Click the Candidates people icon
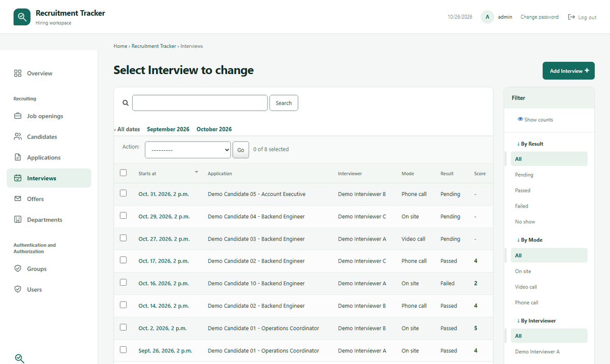The width and height of the screenshot is (610, 364). (x=18, y=137)
